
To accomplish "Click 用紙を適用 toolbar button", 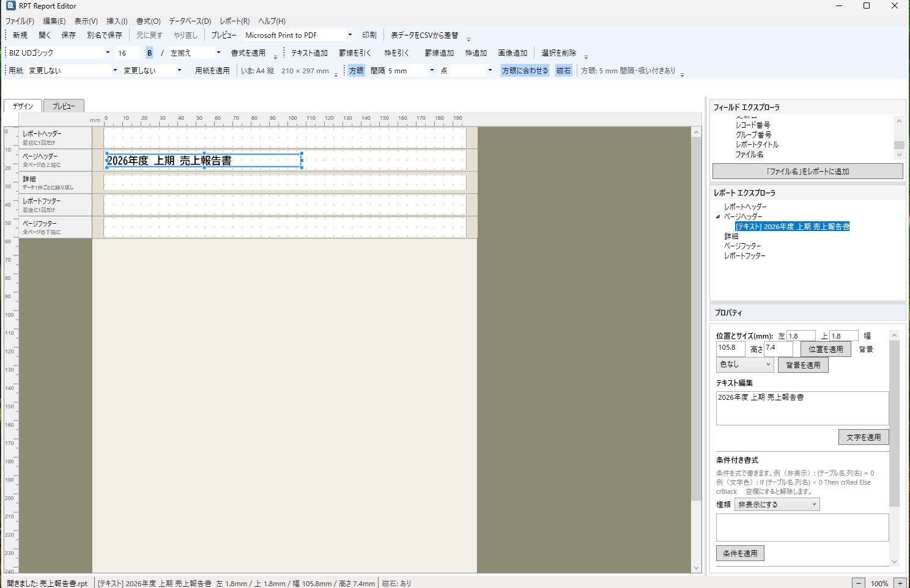I will point(212,71).
